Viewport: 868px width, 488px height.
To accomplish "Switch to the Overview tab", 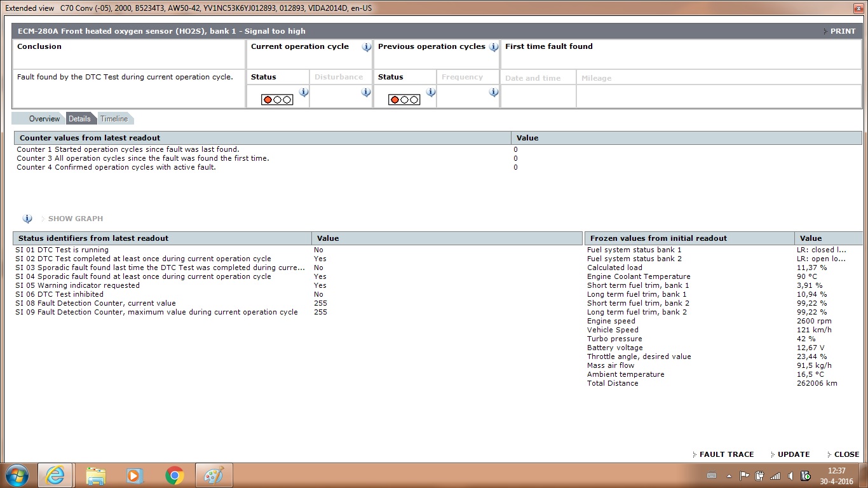I will click(44, 119).
